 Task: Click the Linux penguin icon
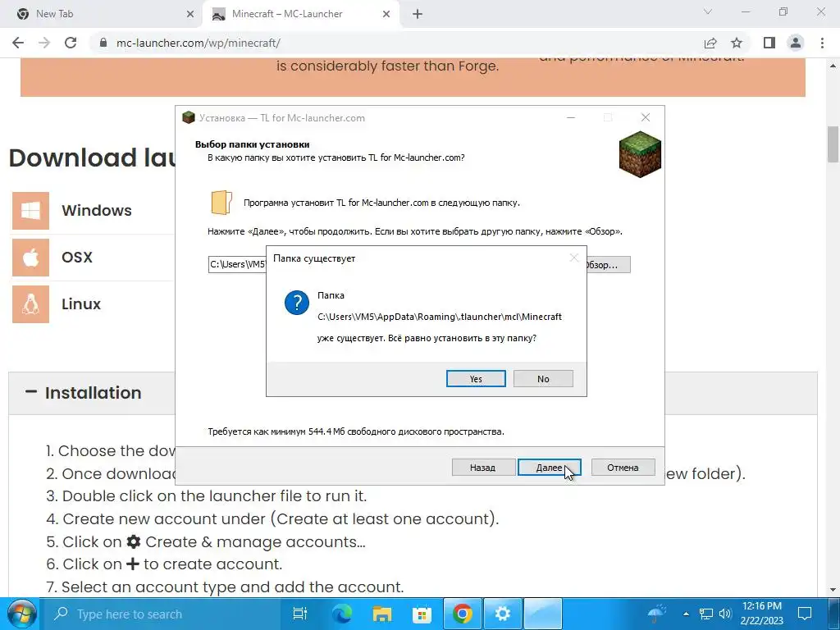coord(30,304)
